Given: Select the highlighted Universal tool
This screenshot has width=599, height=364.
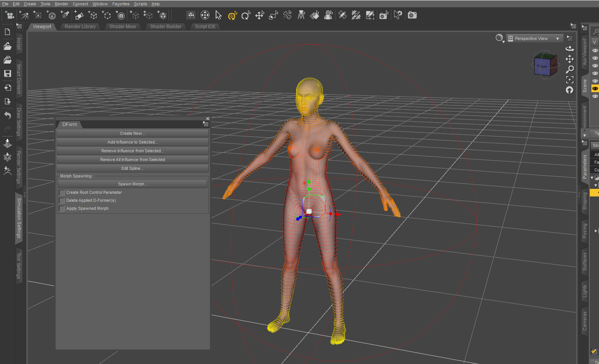Looking at the screenshot, I should pyautogui.click(x=232, y=15).
